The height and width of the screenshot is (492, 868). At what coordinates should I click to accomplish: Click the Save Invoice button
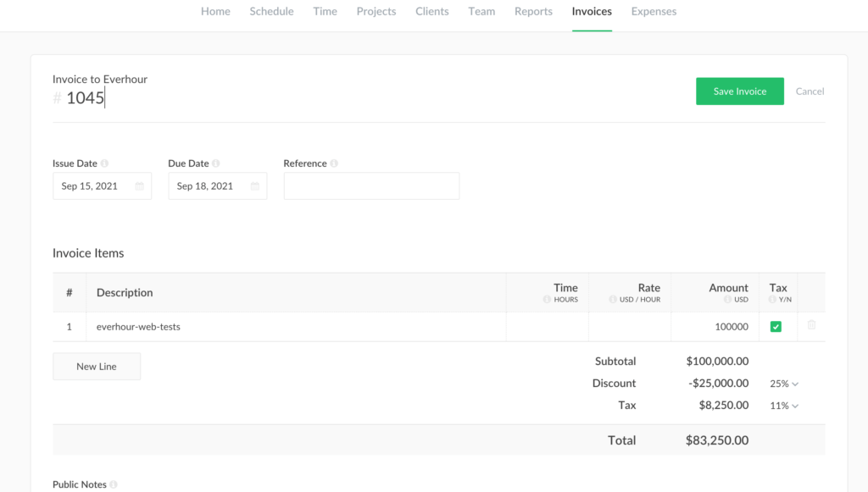pyautogui.click(x=739, y=91)
